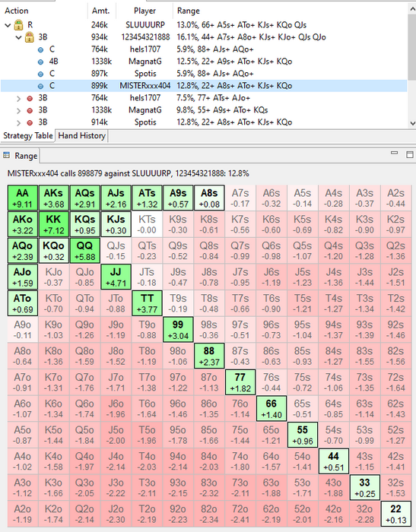
Task: Sort by the Player column header
Action: [144, 11]
